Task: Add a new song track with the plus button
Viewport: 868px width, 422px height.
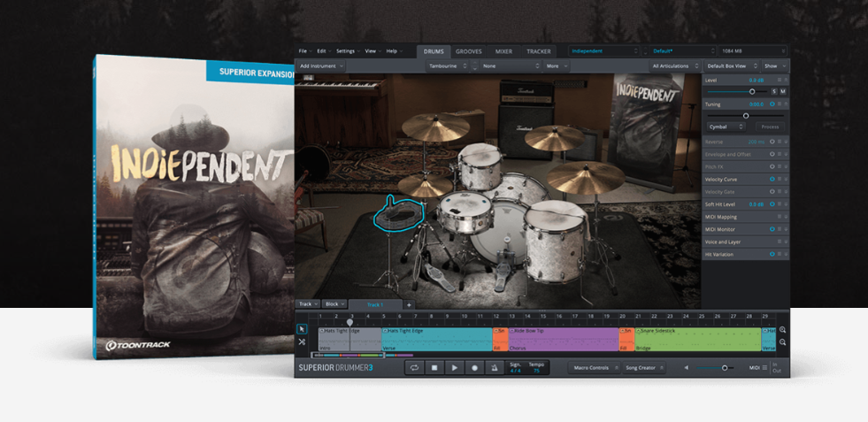Action: 409,304
